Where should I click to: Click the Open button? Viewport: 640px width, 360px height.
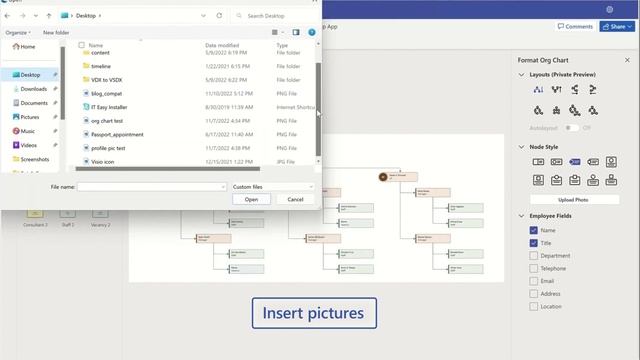pyautogui.click(x=251, y=199)
